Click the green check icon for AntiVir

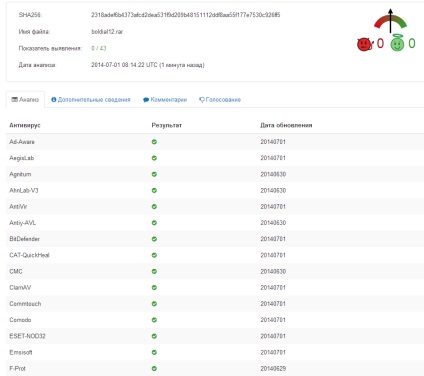pos(154,206)
